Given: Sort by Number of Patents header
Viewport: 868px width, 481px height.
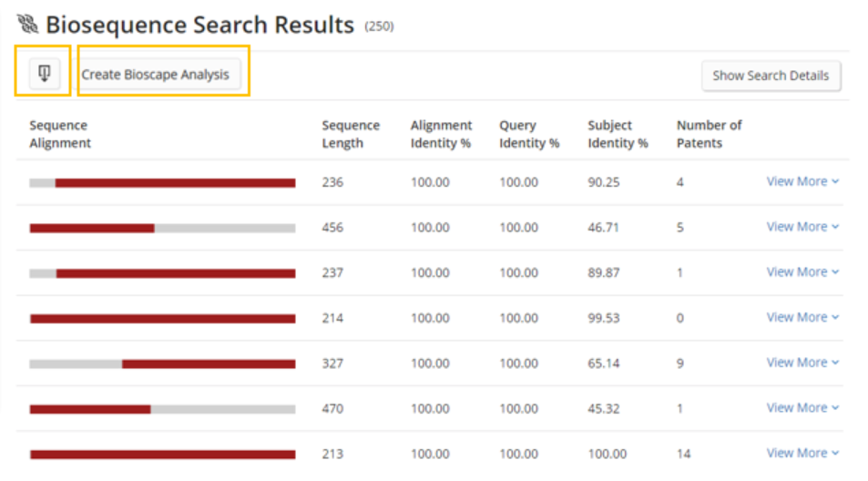Looking at the screenshot, I should (x=709, y=134).
